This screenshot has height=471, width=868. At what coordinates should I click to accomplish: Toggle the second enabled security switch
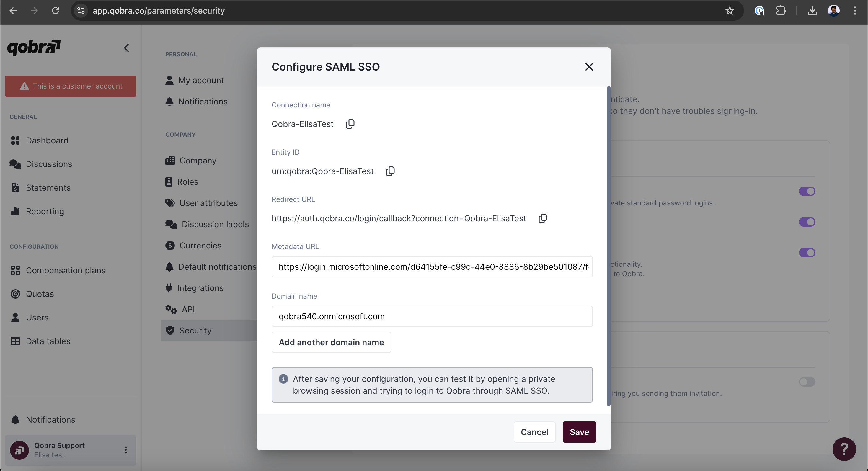point(807,222)
